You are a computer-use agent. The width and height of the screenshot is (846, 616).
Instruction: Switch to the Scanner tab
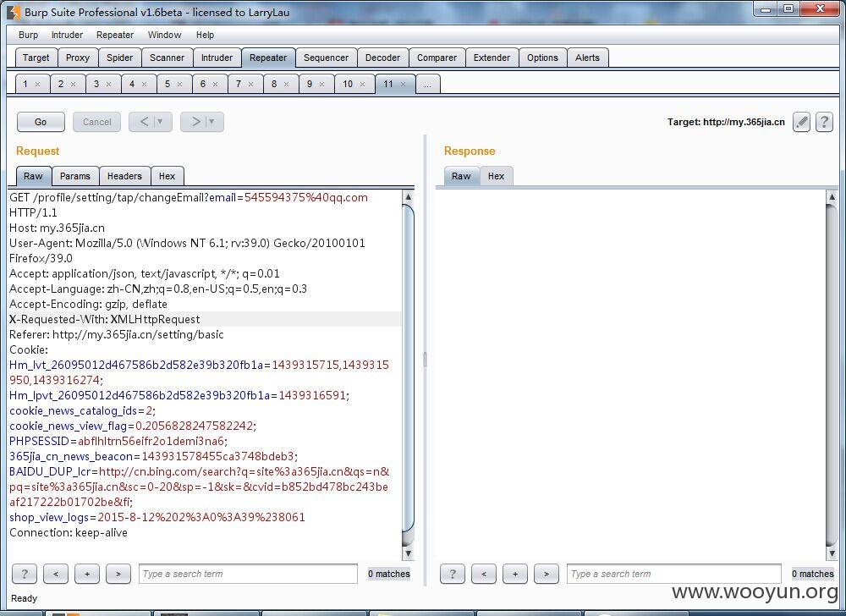[x=168, y=58]
